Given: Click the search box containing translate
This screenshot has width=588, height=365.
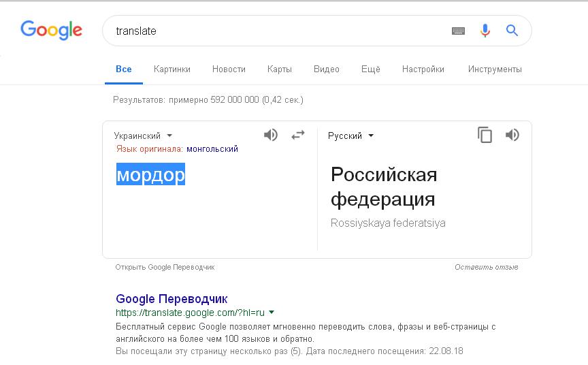Looking at the screenshot, I should (272, 31).
